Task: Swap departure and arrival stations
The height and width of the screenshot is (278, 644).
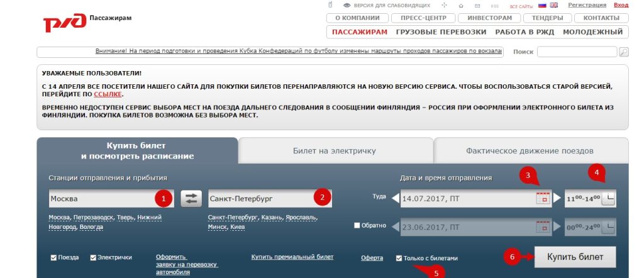Action: coord(191,198)
